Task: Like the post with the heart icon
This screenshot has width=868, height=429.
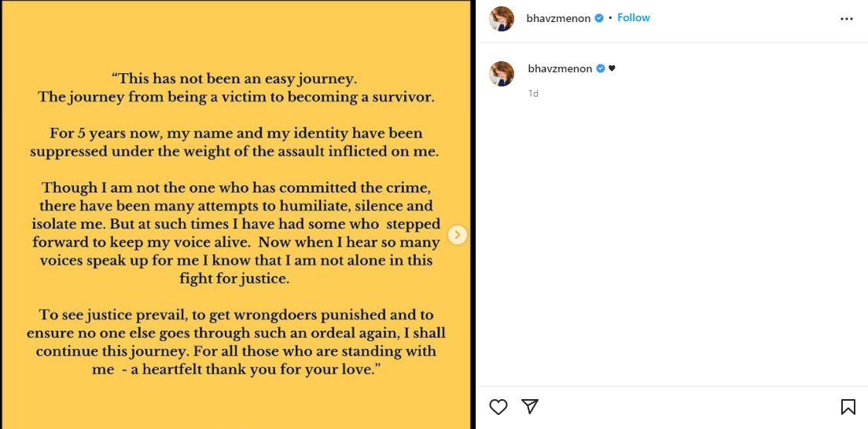Action: pyautogui.click(x=498, y=406)
